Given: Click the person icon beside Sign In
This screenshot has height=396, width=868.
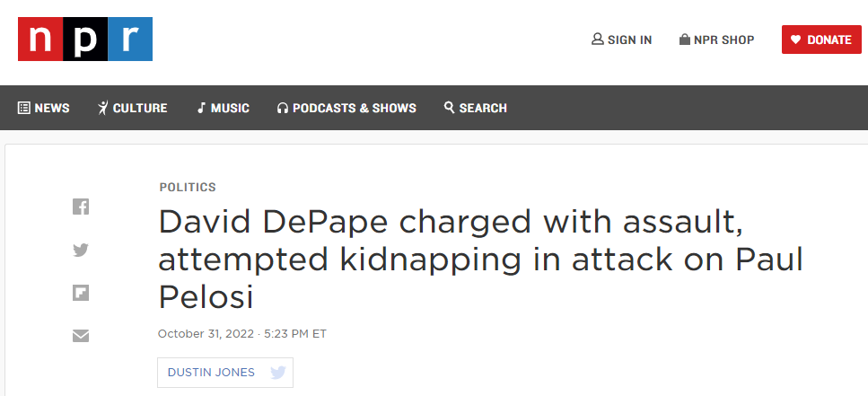Looking at the screenshot, I should [598, 40].
